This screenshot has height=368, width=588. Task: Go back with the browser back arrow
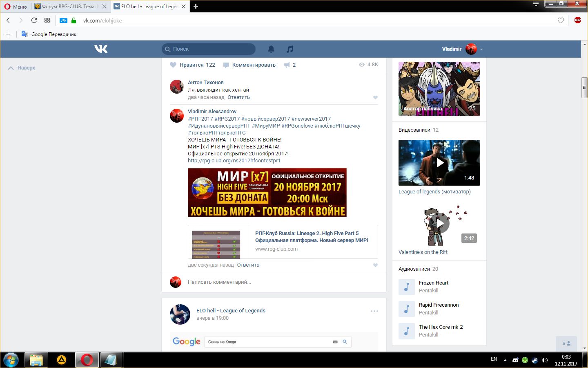(x=8, y=20)
